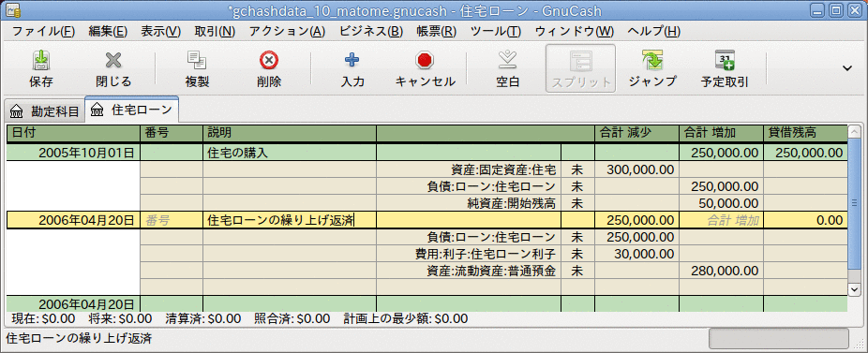Click the scrollbar up arrow of the register
This screenshot has width=868, height=353.
click(854, 132)
